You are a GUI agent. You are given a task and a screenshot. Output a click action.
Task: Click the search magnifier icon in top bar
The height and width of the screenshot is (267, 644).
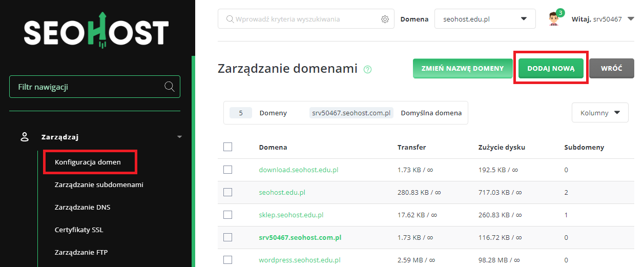point(230,19)
